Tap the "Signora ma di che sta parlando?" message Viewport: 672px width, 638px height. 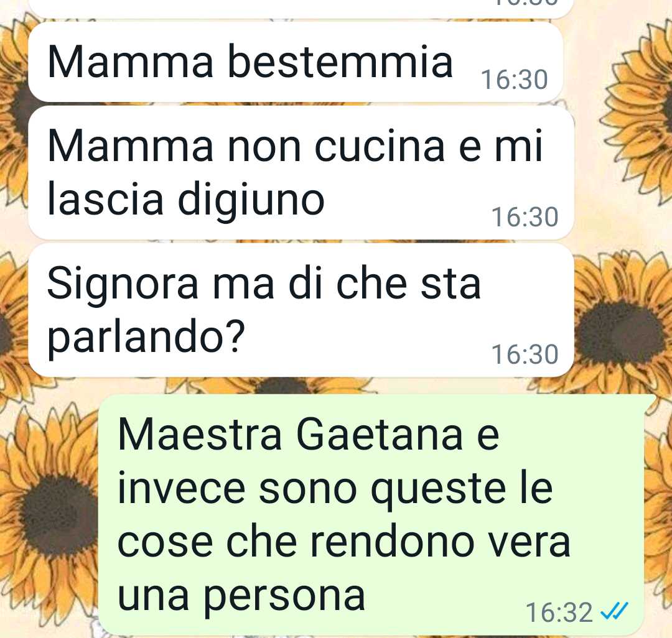click(x=301, y=310)
